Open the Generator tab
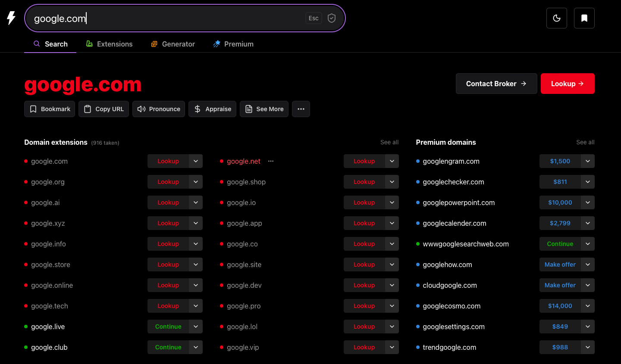 pos(172,44)
